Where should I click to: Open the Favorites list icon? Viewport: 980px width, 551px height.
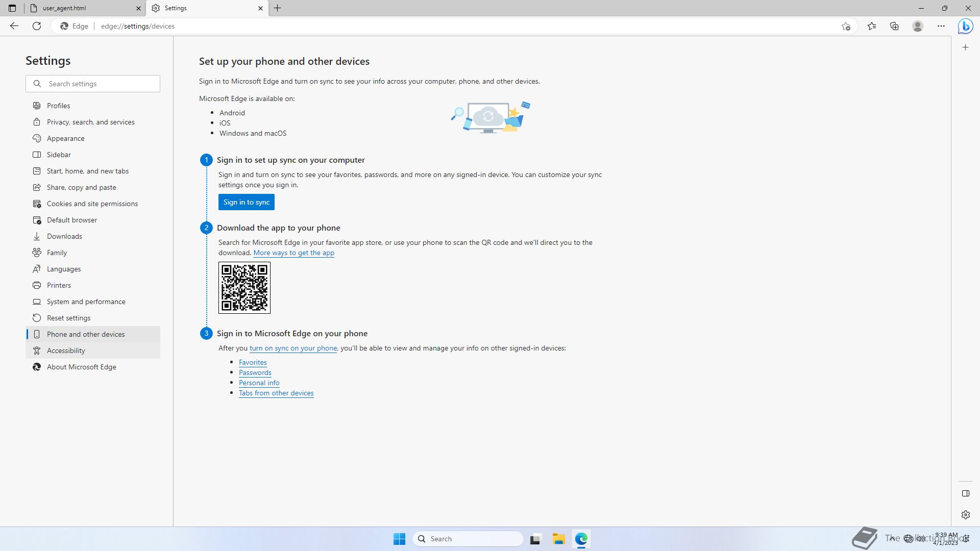click(872, 26)
